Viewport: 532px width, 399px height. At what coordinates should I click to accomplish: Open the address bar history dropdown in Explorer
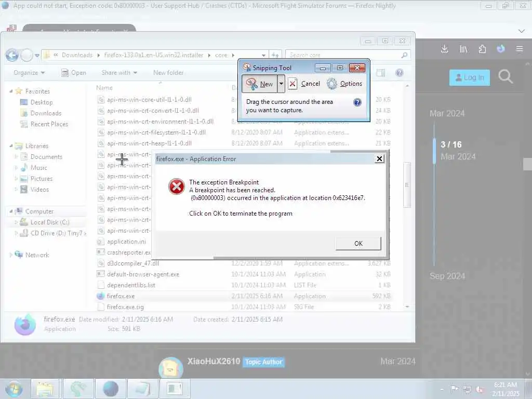(263, 55)
